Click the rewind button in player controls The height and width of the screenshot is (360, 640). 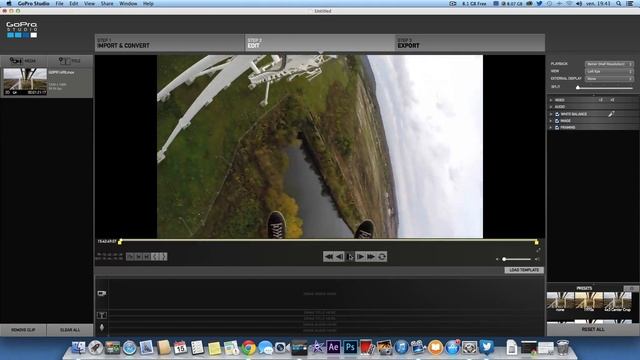[x=329, y=257]
